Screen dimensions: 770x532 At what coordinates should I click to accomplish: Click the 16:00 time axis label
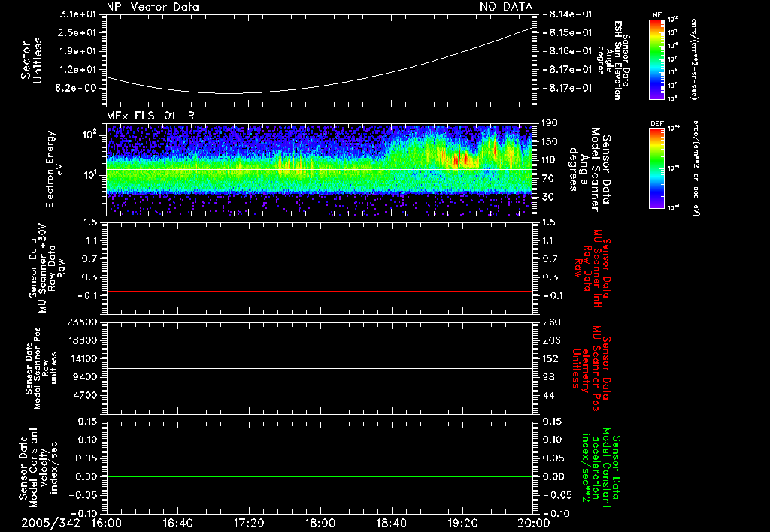pyautogui.click(x=107, y=523)
